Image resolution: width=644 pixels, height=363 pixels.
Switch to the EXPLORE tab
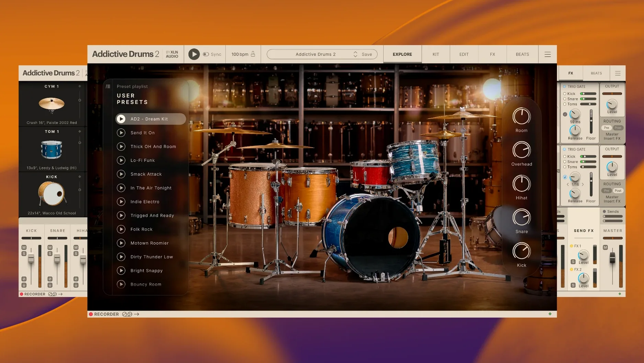[x=402, y=54]
